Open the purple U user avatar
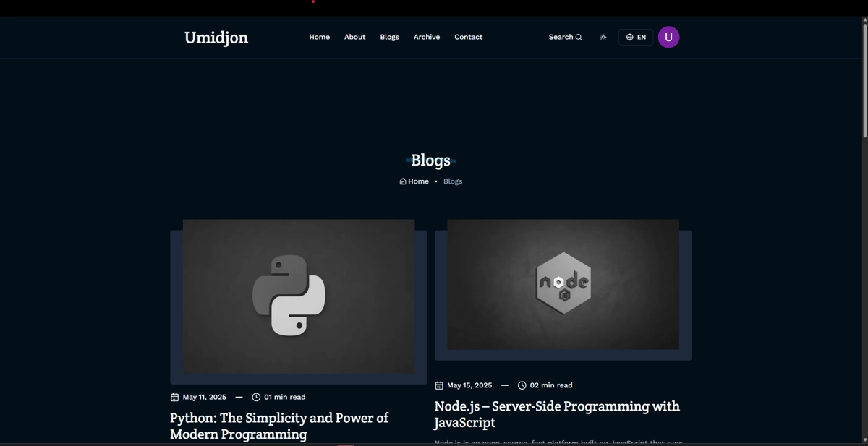The height and width of the screenshot is (446, 868). 668,37
